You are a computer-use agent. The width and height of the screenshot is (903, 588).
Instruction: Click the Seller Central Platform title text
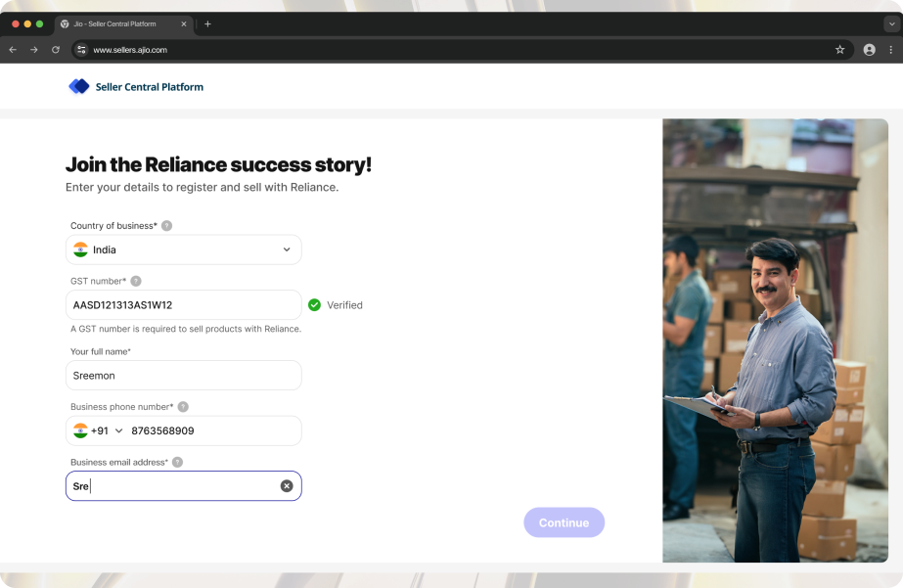coord(149,87)
